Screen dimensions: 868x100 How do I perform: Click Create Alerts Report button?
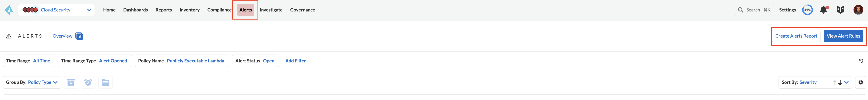pos(796,36)
